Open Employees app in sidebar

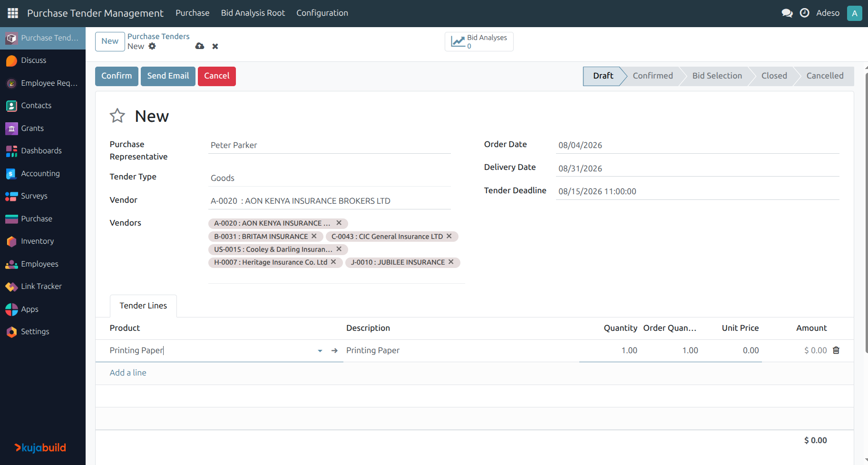point(43,264)
